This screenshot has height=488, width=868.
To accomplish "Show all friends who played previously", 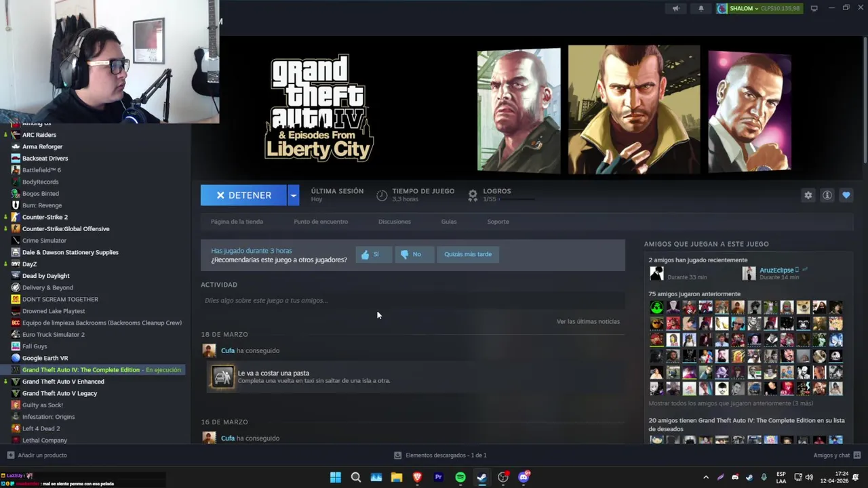I will tap(730, 403).
